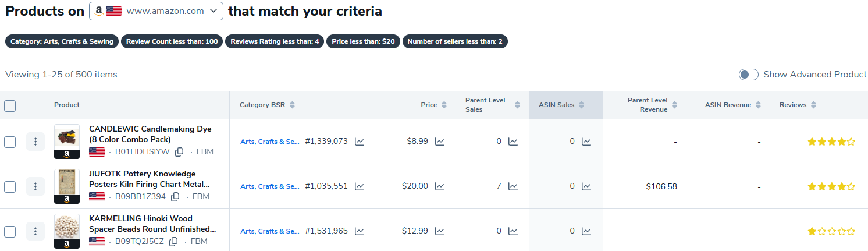Viewport: 868px width, 251px height.
Task: Open ASIN Sales chart for KARMELLING beads
Action: coord(586,231)
